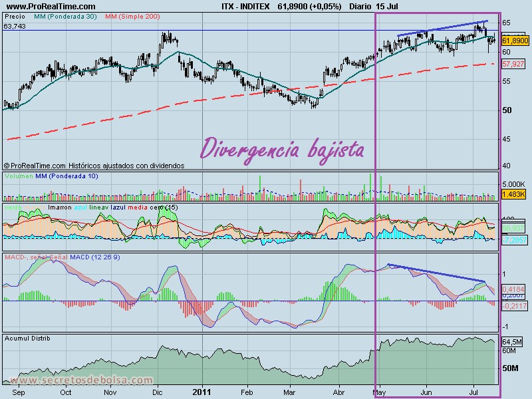532x399 pixels.
Task: Click the Históricos ajustados con dividendos note
Action: click(x=126, y=166)
